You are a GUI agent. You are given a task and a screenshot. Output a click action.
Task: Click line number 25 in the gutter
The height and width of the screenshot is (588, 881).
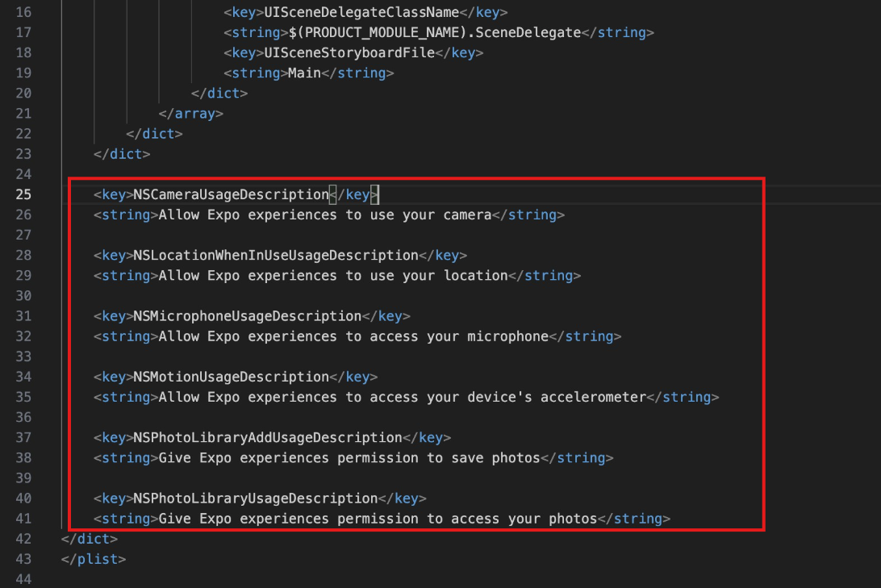pyautogui.click(x=23, y=194)
